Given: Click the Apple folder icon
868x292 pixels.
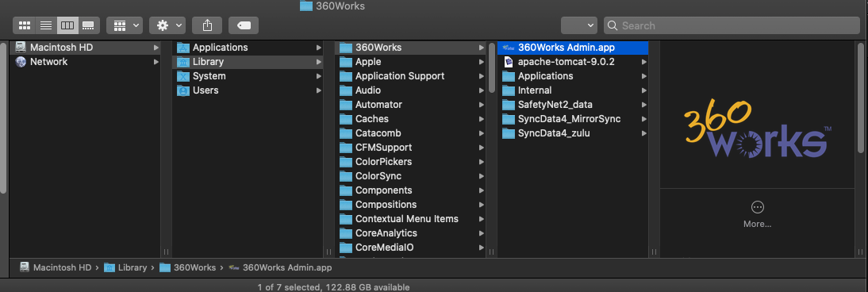Looking at the screenshot, I should [346, 62].
